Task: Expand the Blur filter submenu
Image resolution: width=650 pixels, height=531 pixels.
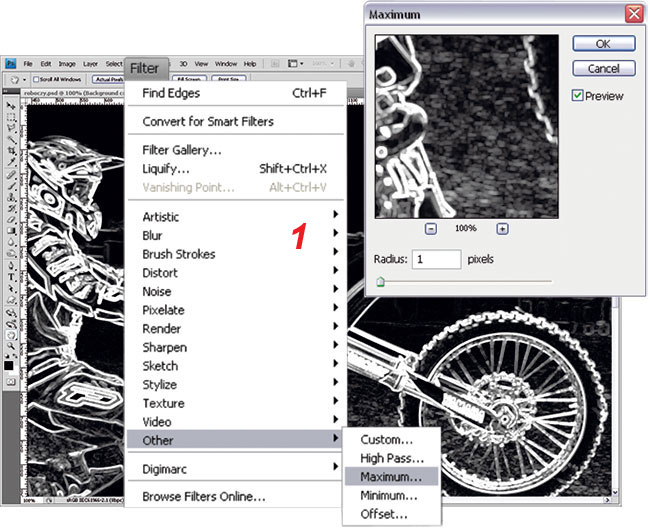Action: pyautogui.click(x=153, y=236)
